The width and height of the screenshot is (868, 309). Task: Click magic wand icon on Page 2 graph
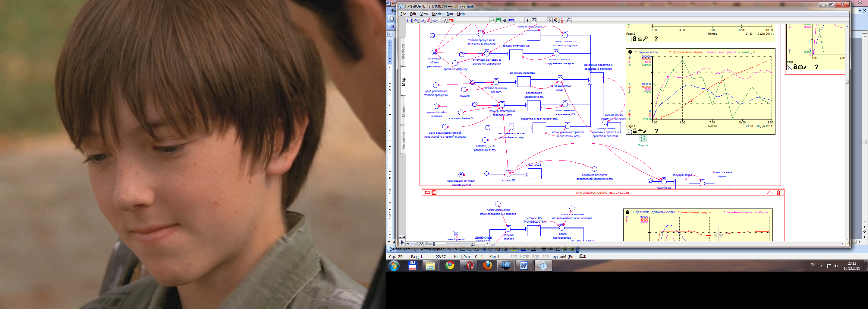pyautogui.click(x=646, y=39)
